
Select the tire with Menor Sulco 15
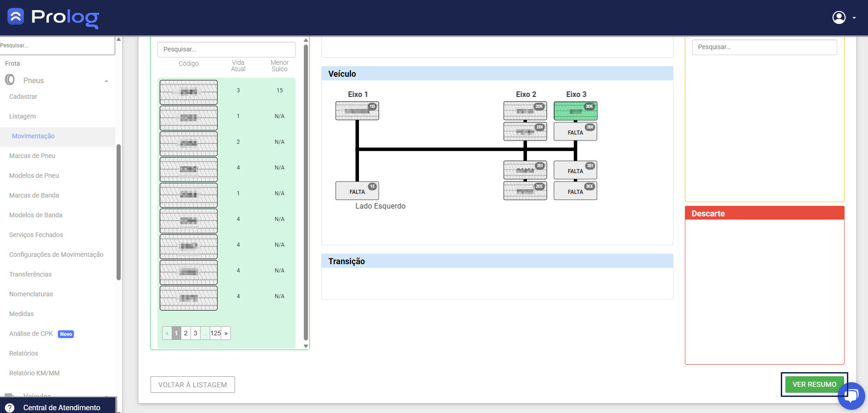tap(189, 92)
